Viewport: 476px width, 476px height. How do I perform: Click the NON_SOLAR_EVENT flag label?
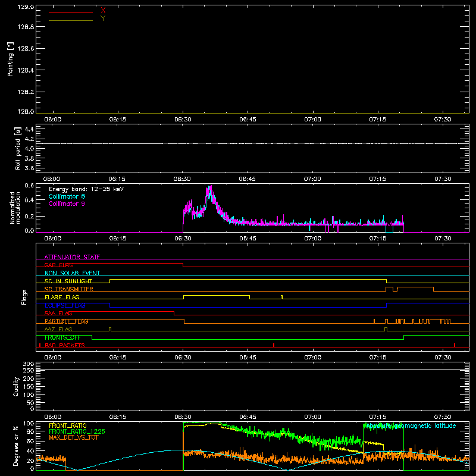[x=72, y=273]
